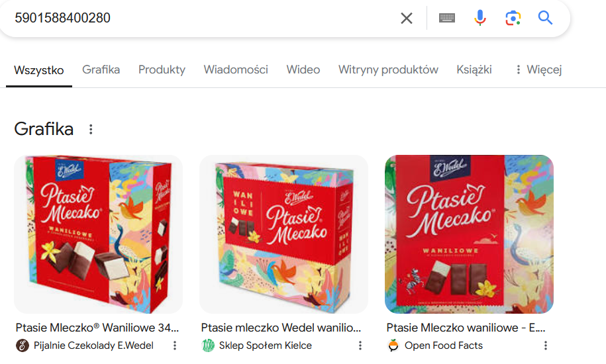Screen dimensions: 606x364
Task: Click into the search field with barcode number
Action: [199, 18]
